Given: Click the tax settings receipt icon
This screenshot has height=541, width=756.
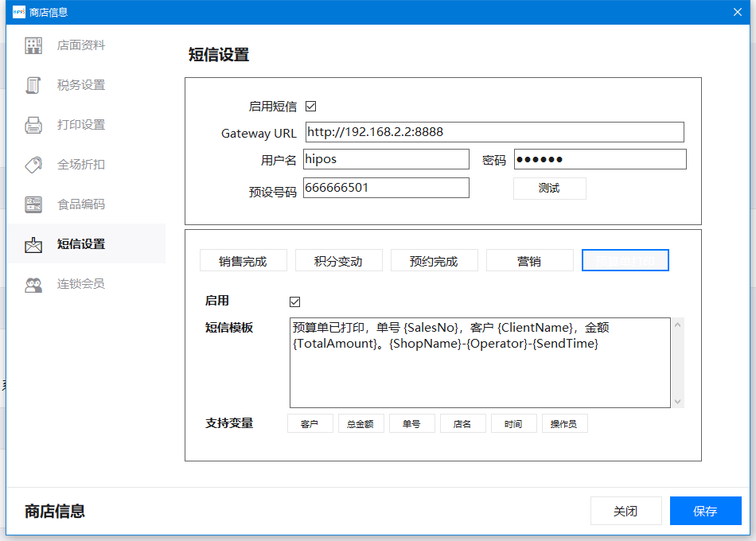Looking at the screenshot, I should coord(33,85).
